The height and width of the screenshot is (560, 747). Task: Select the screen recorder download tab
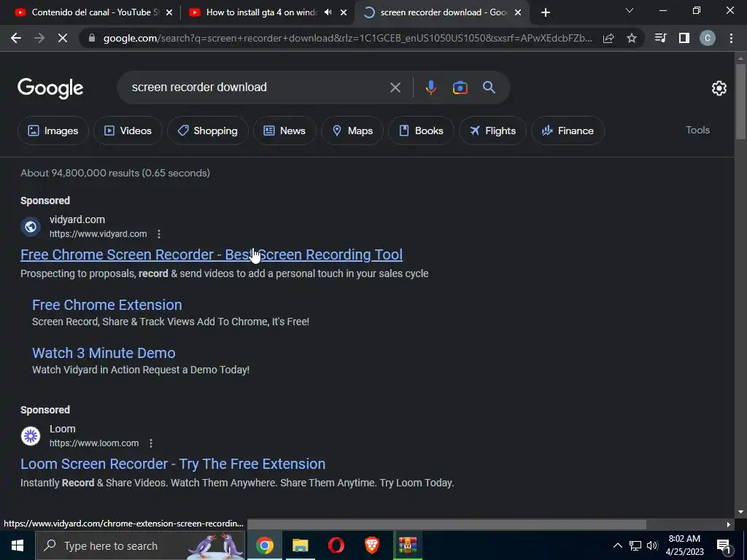pyautogui.click(x=443, y=12)
